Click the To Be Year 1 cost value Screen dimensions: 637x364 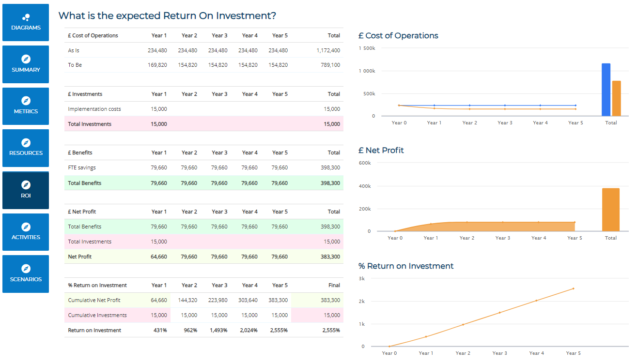click(x=157, y=65)
